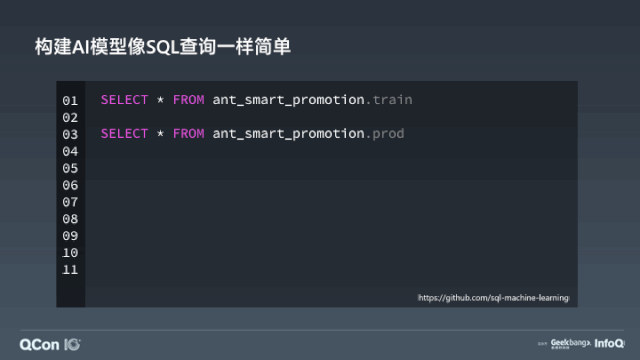Click the slide title about AI模型 and SQL

click(x=162, y=47)
